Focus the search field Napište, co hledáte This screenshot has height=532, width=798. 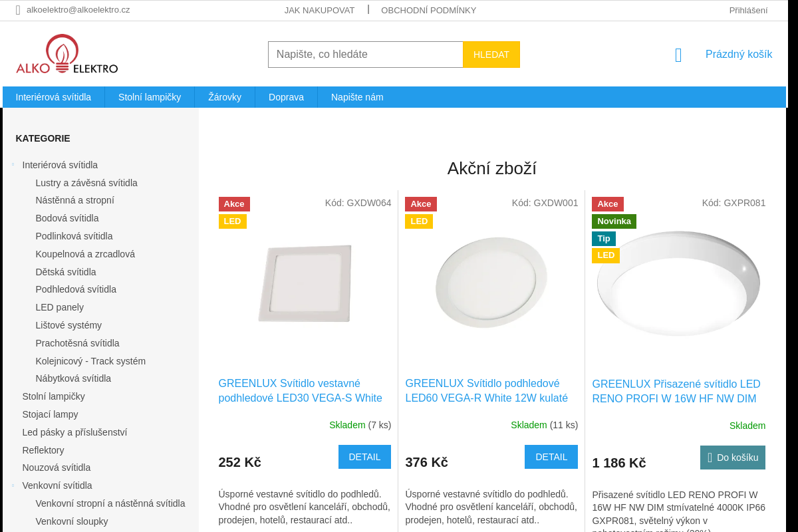366,55
